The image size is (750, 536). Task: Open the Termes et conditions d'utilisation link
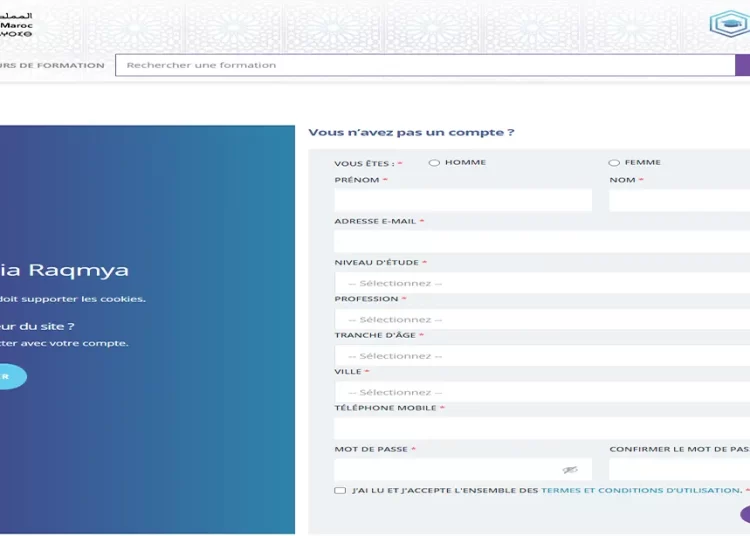[x=640, y=491]
